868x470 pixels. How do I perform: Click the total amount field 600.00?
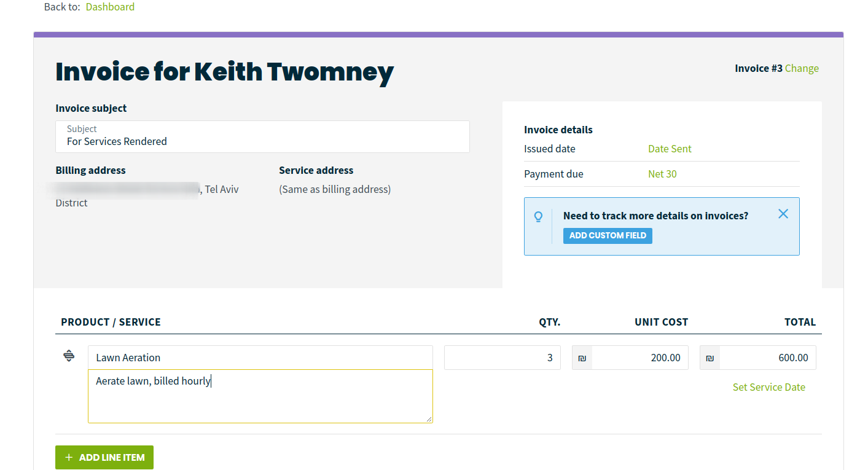point(767,358)
